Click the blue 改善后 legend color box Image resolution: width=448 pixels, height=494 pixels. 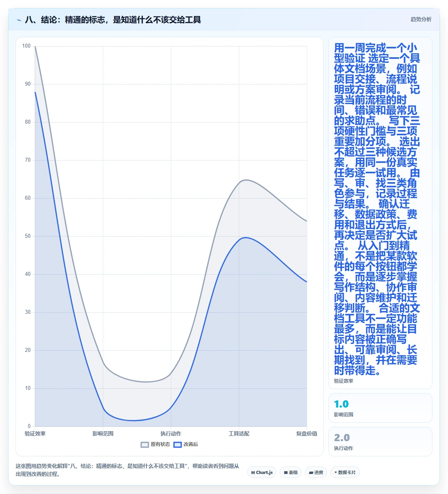[178, 444]
